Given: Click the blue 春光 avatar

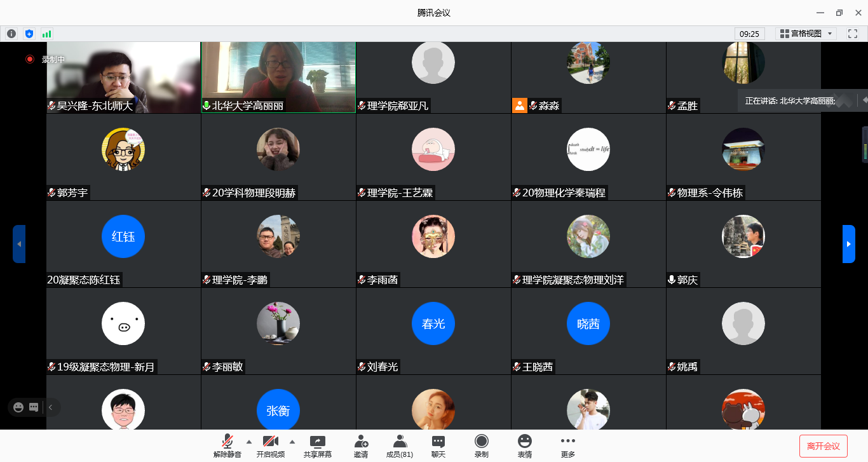Looking at the screenshot, I should [433, 323].
